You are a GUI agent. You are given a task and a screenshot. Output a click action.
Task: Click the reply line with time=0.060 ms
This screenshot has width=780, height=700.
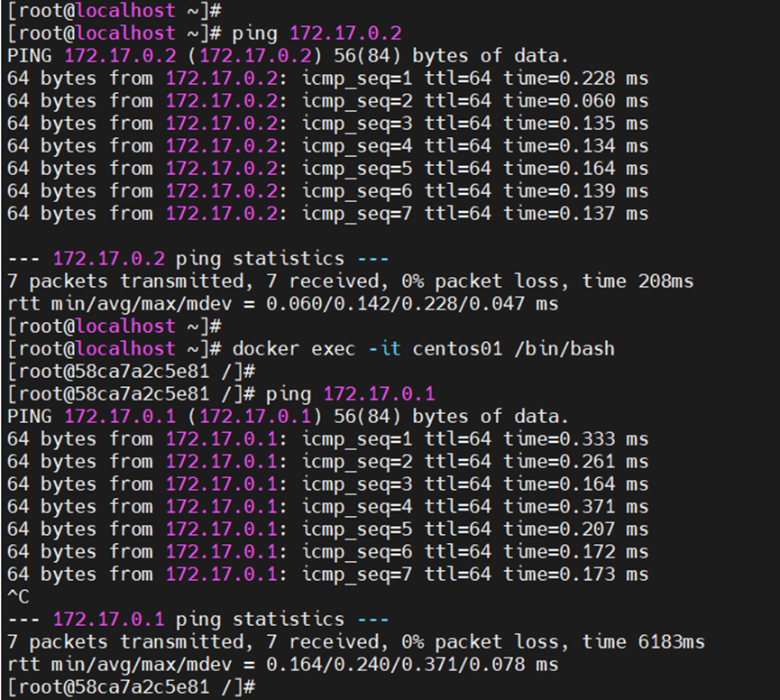click(328, 101)
